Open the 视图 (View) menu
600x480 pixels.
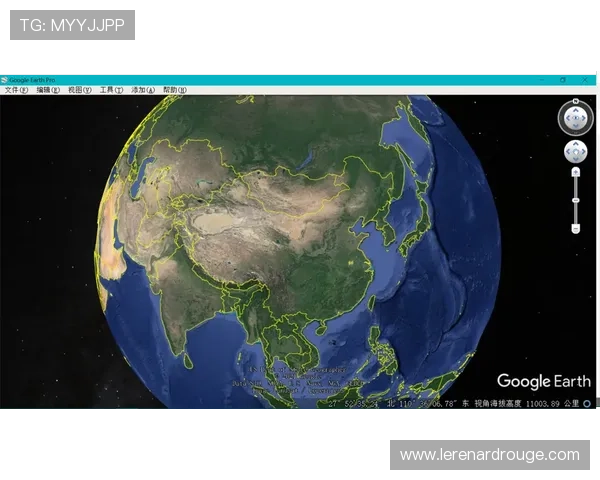tap(80, 90)
